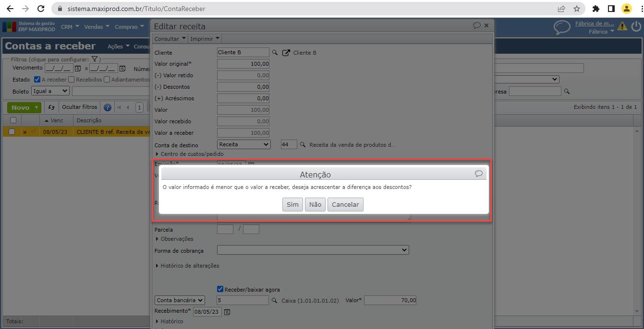Screen dimensions: 644x329
Task: Toggle the Adiantamentos checkbox
Action: click(107, 80)
